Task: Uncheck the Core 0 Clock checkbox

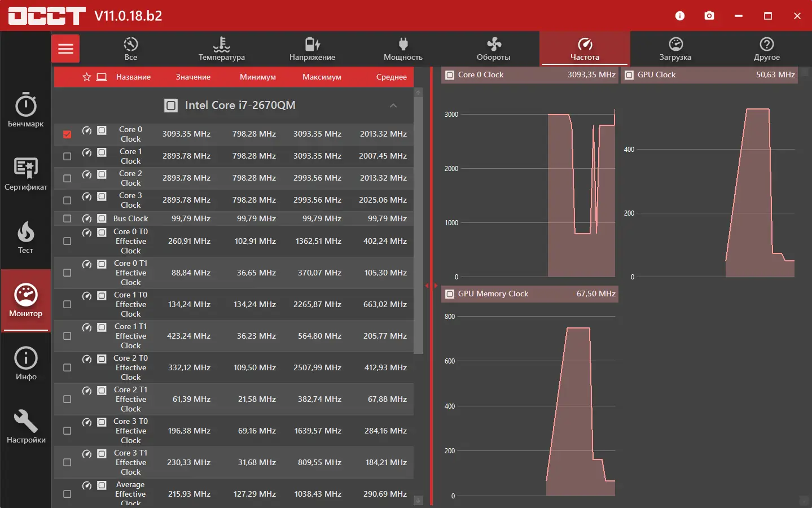Action: [67, 134]
